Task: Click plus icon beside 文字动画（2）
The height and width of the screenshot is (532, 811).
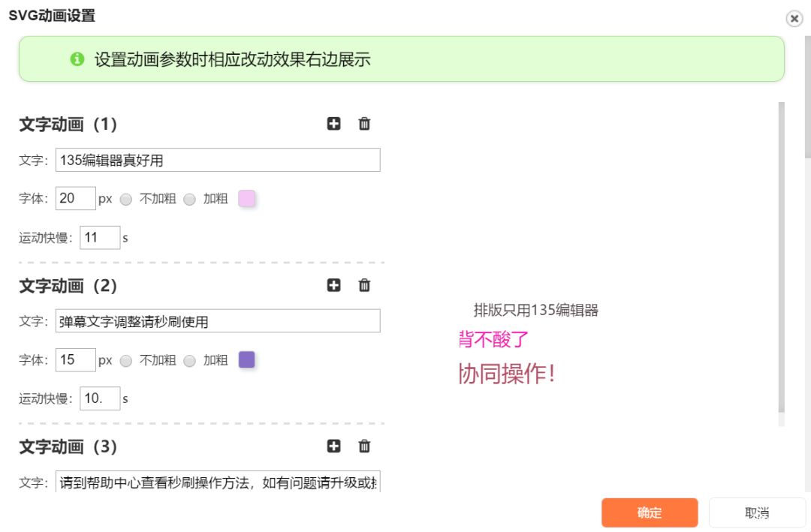Action: 333,285
